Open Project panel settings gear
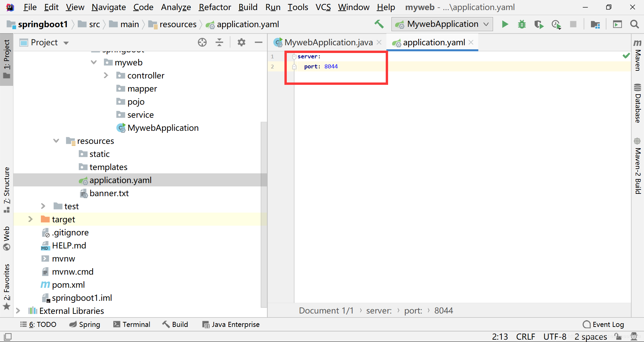Viewport: 644px width, 342px height. coord(241,42)
